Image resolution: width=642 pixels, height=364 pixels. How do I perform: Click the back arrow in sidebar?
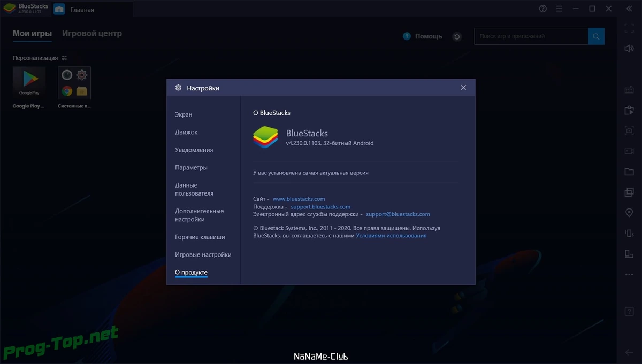tap(629, 352)
